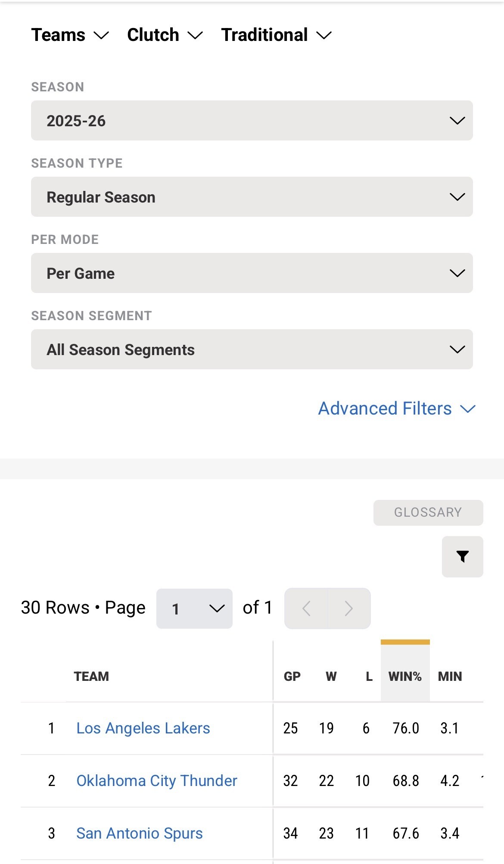Click the Glossary button
The height and width of the screenshot is (864, 504).
click(x=428, y=512)
